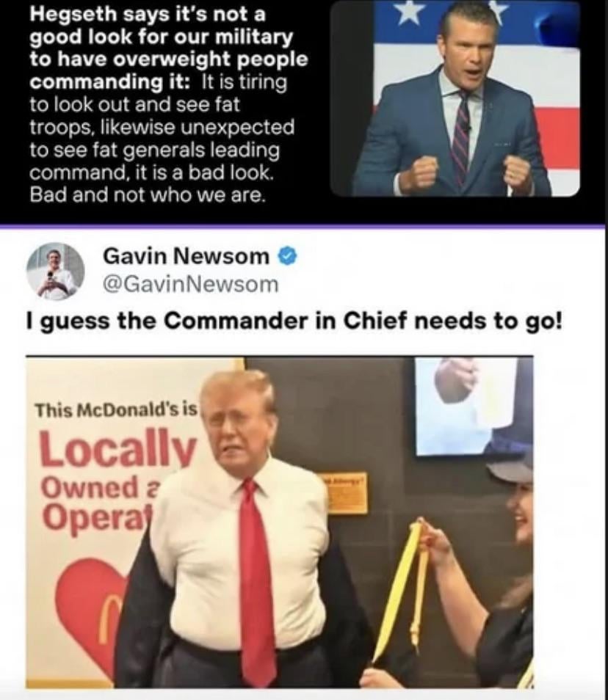Open the Gavin Newsom display name
The height and width of the screenshot is (700, 608).
[x=186, y=256]
